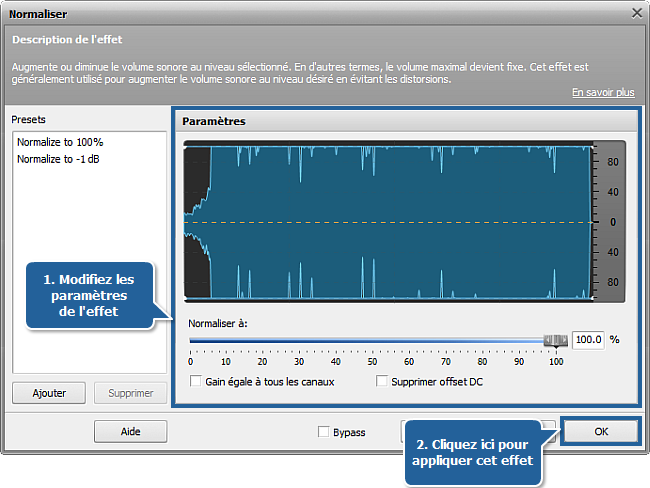Click the Paramètres panel header
Image resolution: width=650 pixels, height=488 pixels.
406,121
